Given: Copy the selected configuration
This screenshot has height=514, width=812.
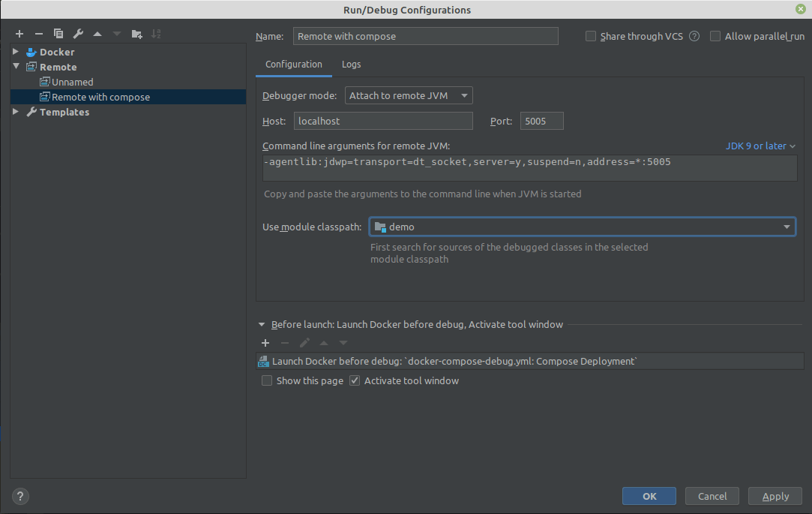Looking at the screenshot, I should tap(58, 34).
